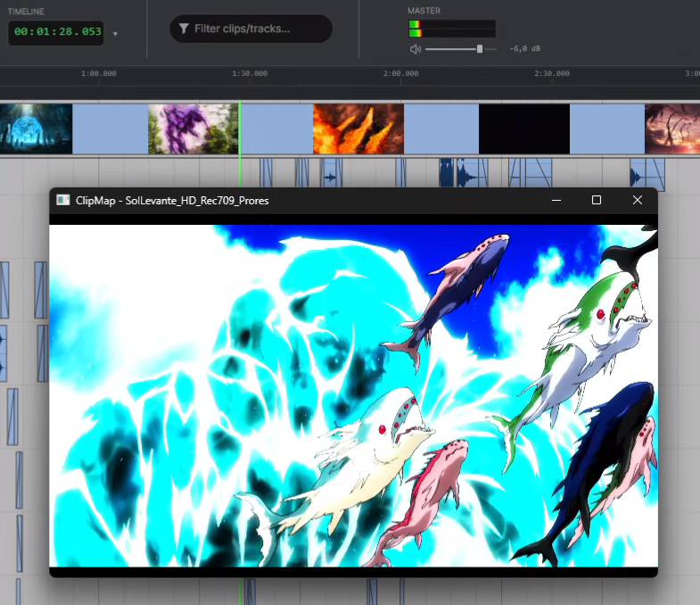Click ruler at 1:00.000 mark
The height and width of the screenshot is (605, 700).
coord(99,73)
